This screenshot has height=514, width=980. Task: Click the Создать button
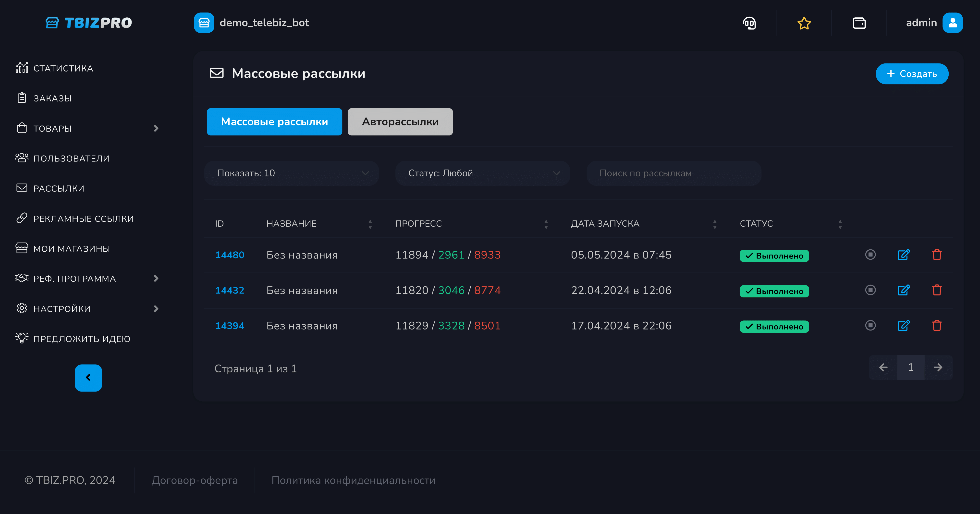911,74
